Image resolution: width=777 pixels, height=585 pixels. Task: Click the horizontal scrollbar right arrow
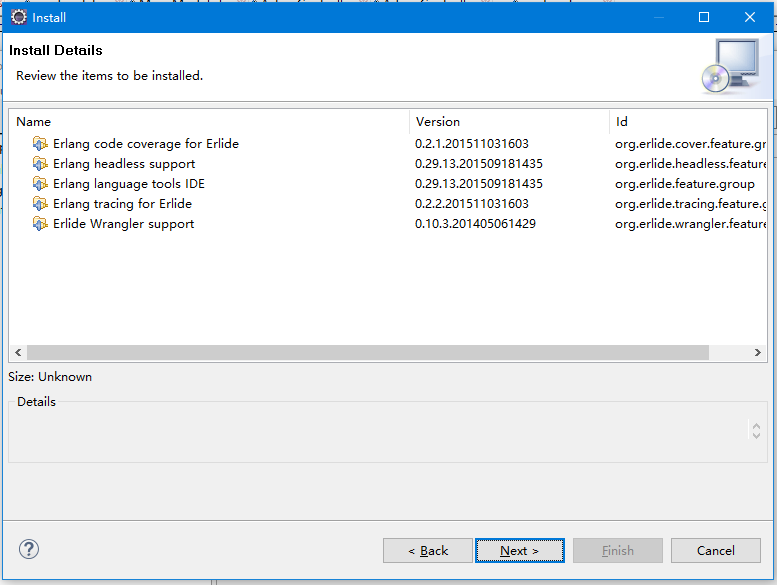coord(757,352)
